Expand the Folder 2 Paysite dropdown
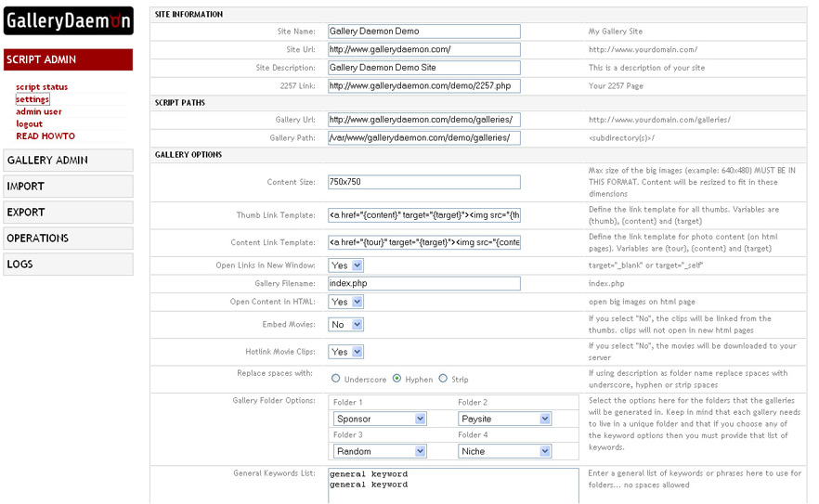Image resolution: width=819 pixels, height=504 pixels. 504,419
